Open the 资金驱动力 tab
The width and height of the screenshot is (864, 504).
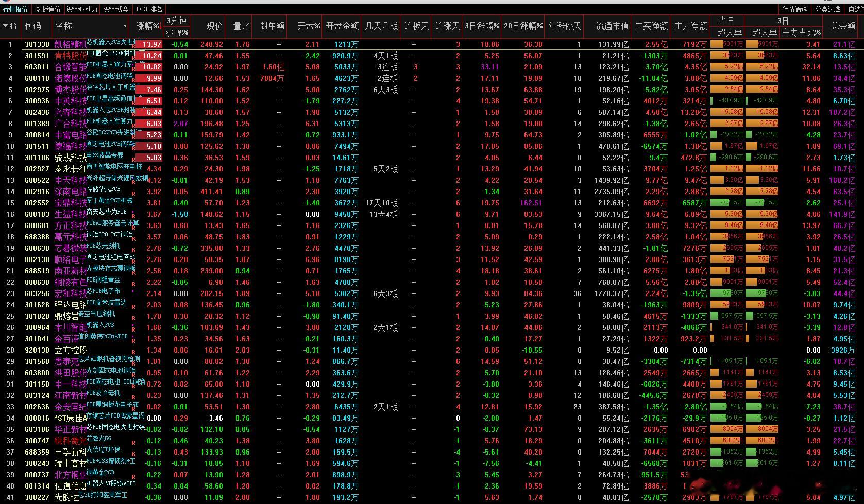click(82, 9)
